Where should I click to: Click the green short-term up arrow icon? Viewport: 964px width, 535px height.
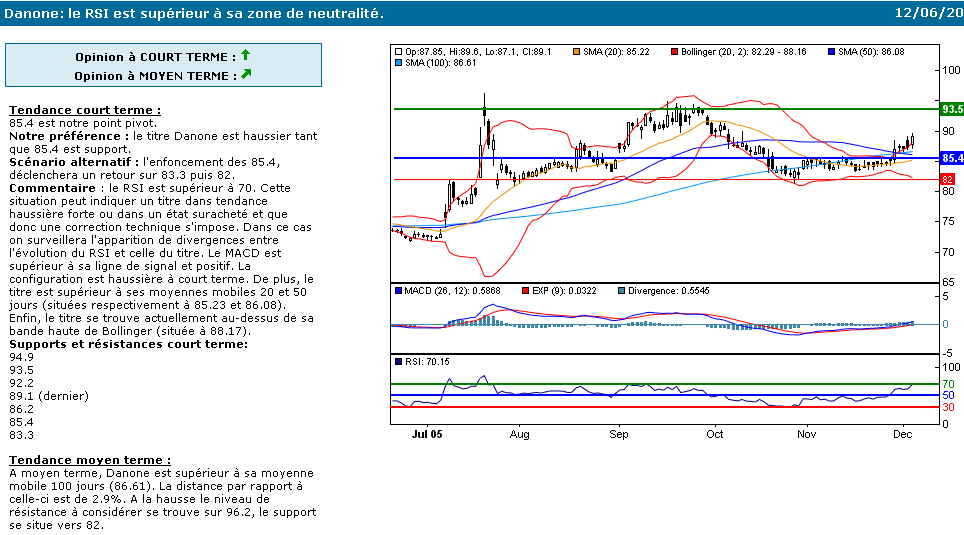pyautogui.click(x=245, y=55)
